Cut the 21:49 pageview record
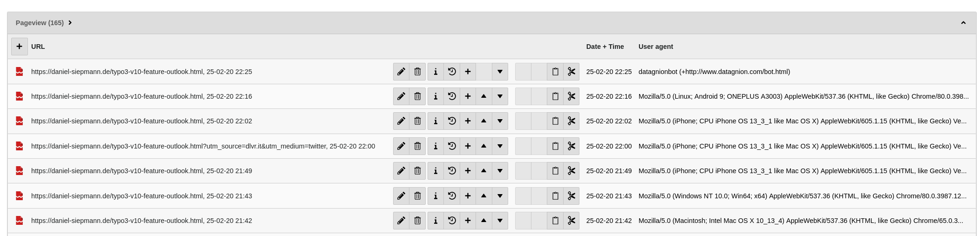980x236 pixels. [572, 171]
